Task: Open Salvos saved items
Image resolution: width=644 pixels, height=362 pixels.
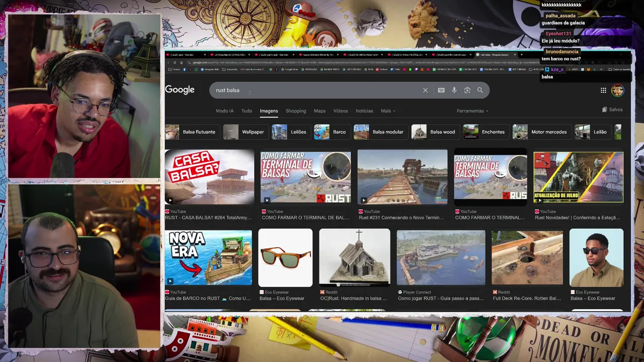Action: [x=612, y=110]
